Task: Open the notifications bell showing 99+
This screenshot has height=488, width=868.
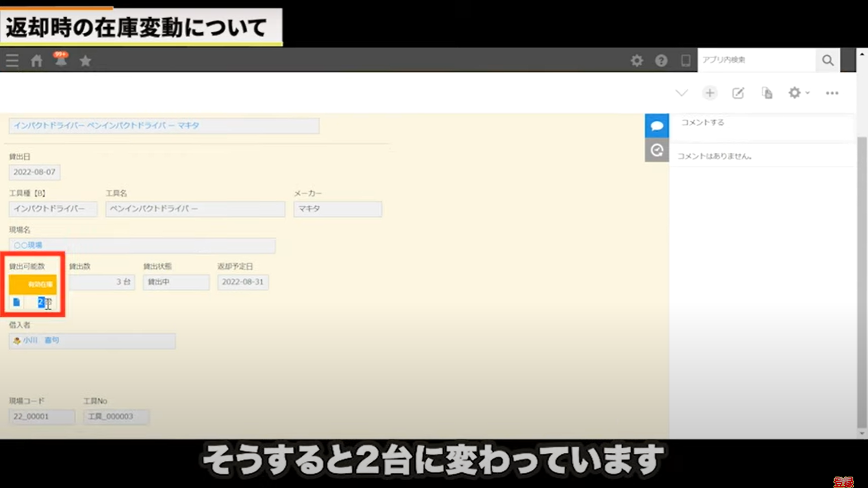Action: pos(61,60)
